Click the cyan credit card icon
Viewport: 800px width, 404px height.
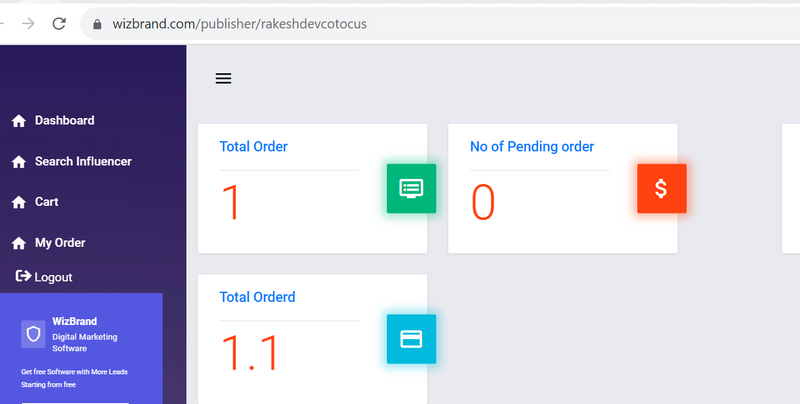[x=411, y=338]
